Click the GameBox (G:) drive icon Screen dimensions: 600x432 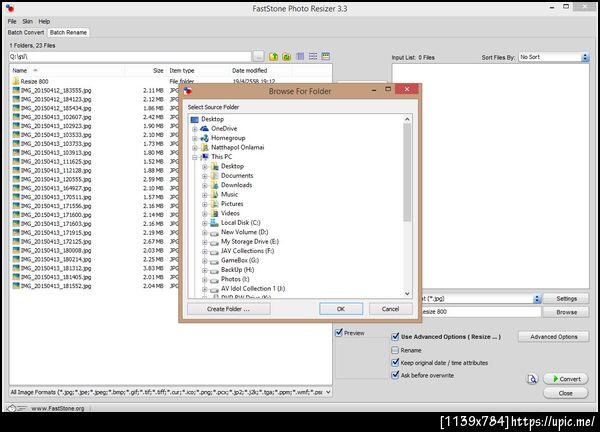coord(214,261)
